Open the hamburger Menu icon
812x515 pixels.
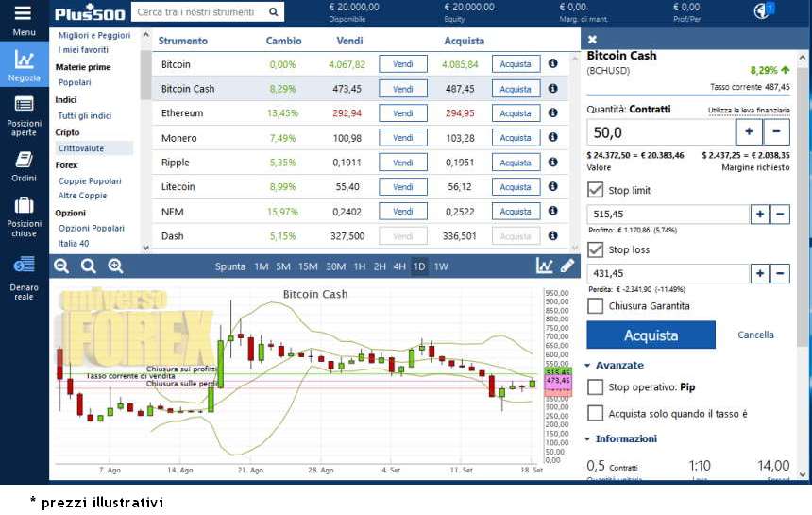coord(24,14)
